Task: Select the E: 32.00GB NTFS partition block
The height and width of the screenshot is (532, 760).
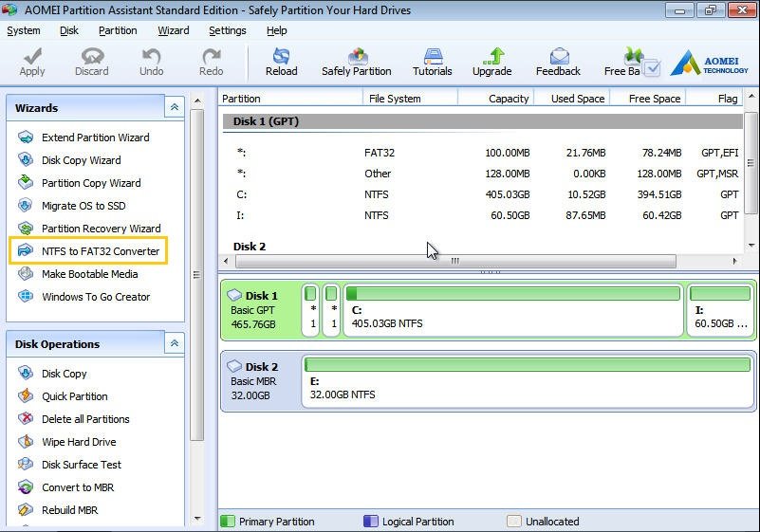Action: coord(528,380)
